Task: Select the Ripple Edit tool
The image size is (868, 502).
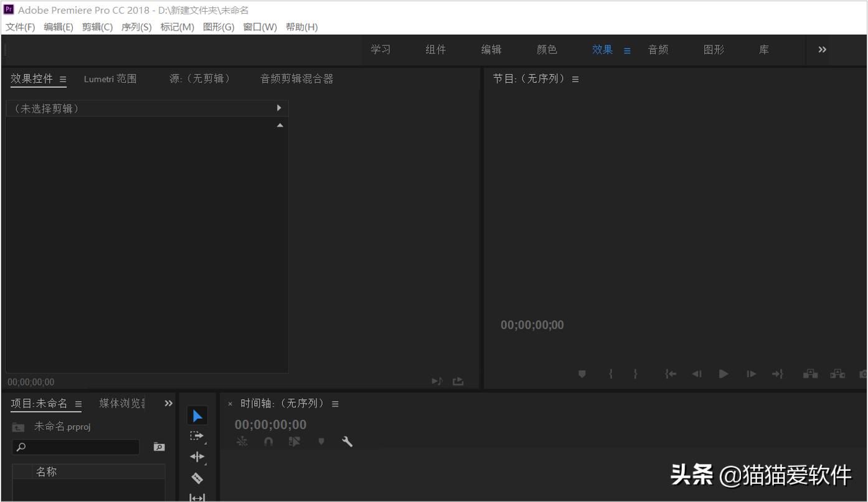Action: tap(197, 457)
